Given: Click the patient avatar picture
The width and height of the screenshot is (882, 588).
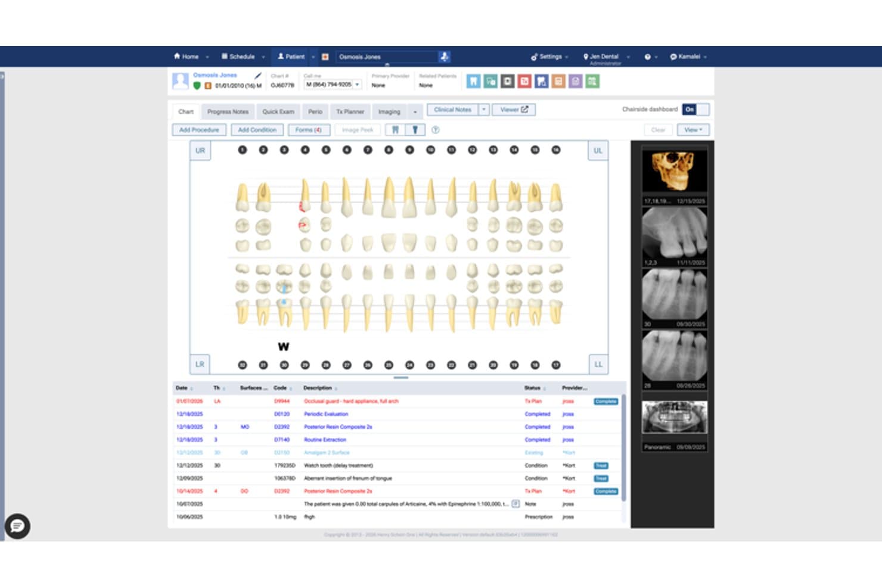Looking at the screenshot, I should point(181,80).
